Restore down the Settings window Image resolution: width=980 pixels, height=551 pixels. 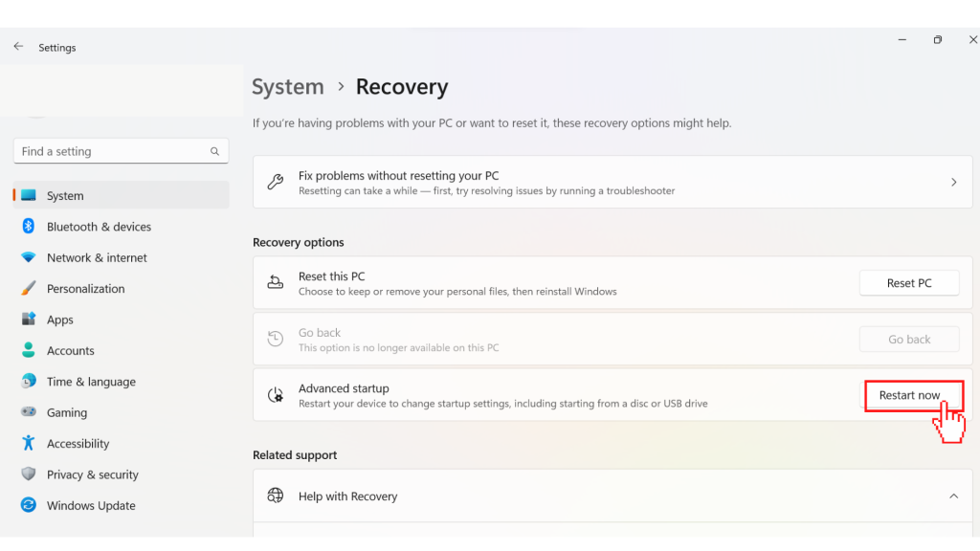pyautogui.click(x=938, y=39)
